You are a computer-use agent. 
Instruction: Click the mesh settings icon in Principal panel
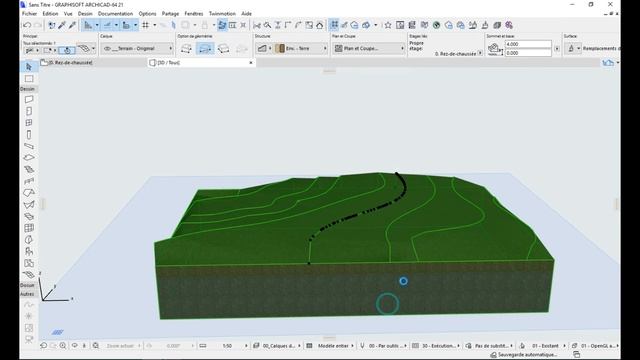point(84,49)
